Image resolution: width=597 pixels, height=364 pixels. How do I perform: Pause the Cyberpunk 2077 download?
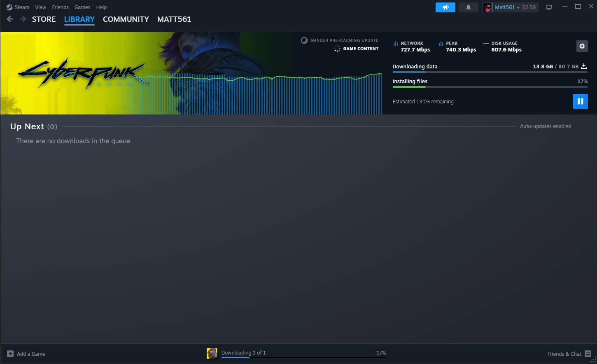tap(580, 101)
